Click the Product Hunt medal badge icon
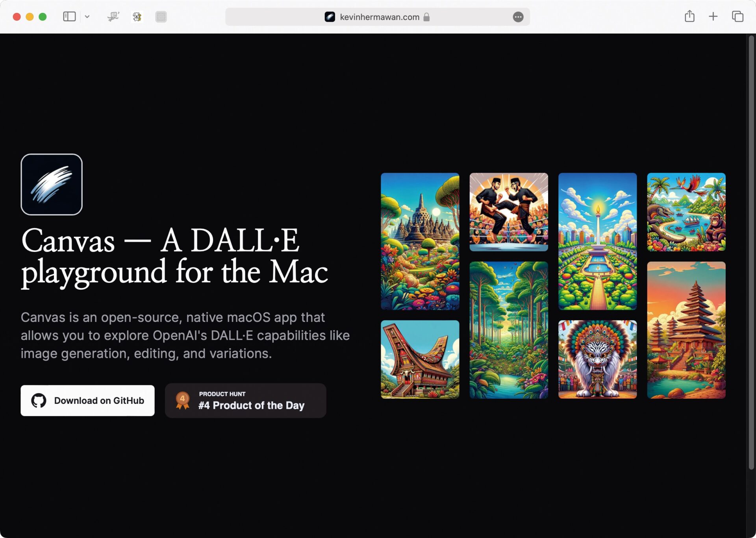Screen dimensions: 756x538 click(x=182, y=401)
